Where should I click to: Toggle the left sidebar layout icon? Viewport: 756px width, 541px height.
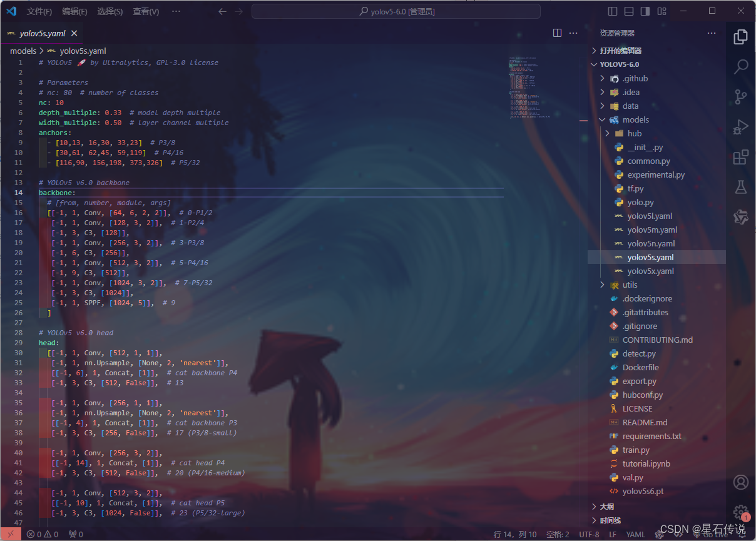tap(613, 11)
